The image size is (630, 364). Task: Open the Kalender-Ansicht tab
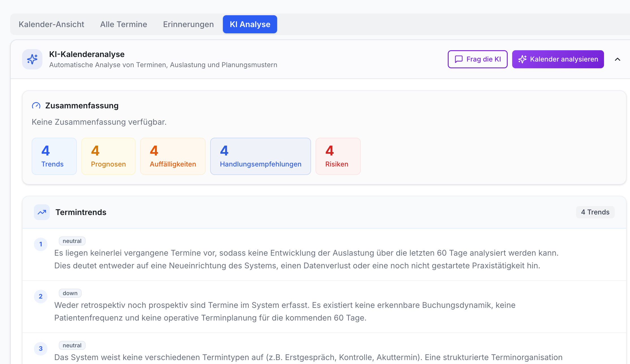click(x=51, y=24)
